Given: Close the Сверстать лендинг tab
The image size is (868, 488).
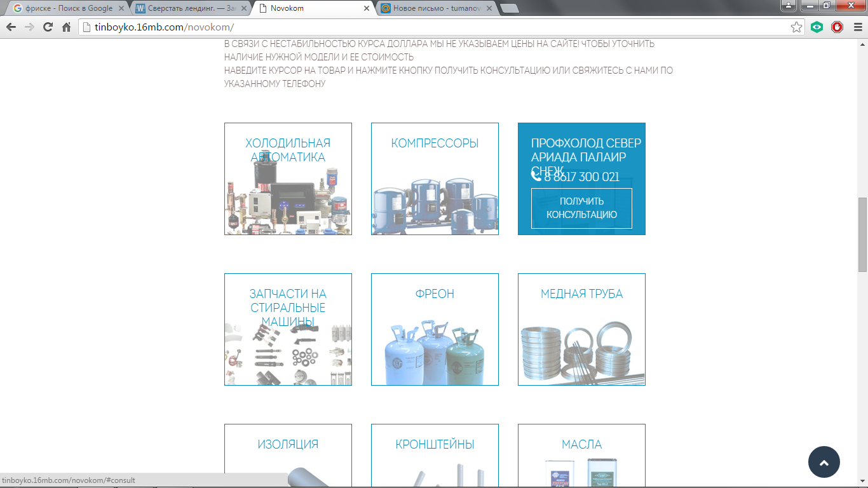Looking at the screenshot, I should tap(244, 8).
